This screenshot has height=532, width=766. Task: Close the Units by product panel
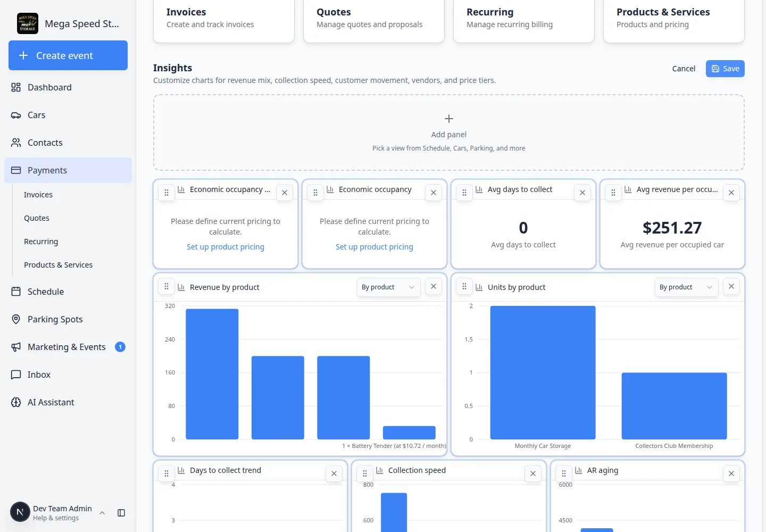pos(731,287)
